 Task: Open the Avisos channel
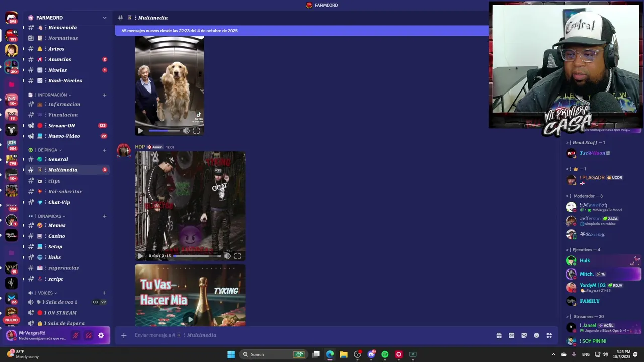click(67, 49)
